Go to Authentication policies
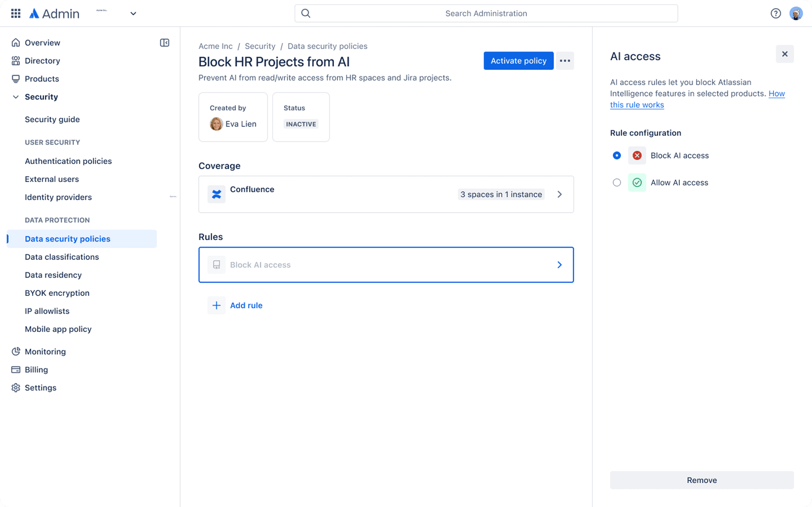 [x=68, y=161]
